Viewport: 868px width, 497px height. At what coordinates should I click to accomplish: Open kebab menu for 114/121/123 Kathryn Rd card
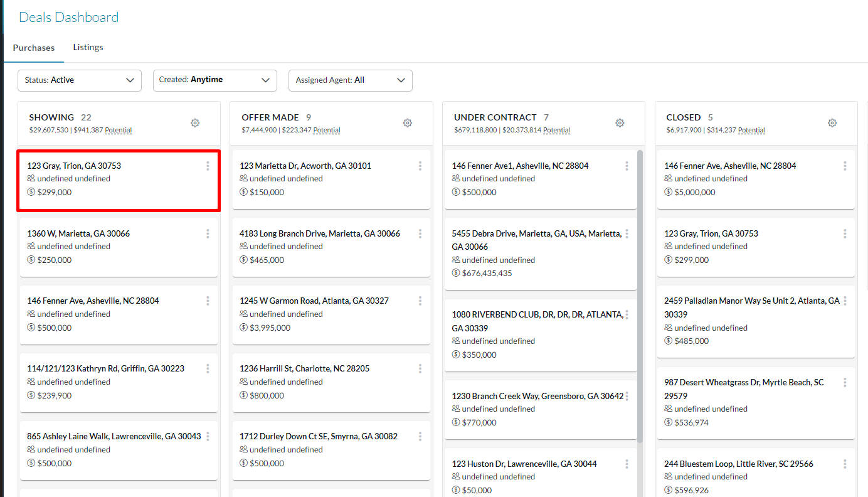pos(208,368)
